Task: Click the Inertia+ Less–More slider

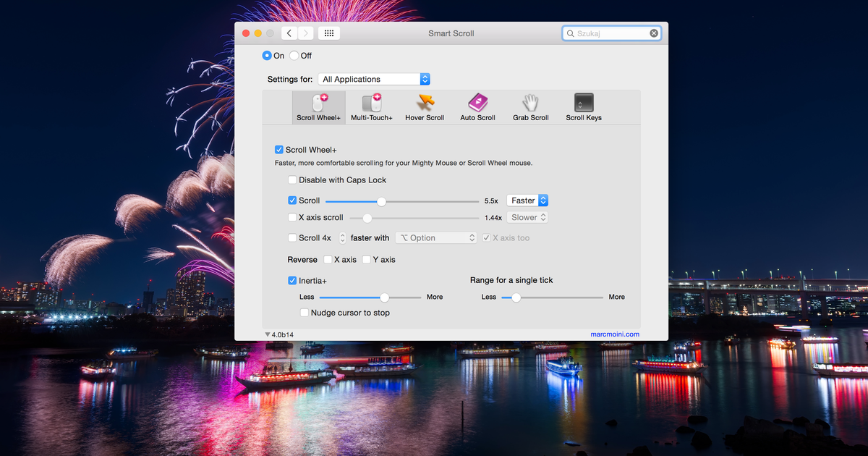Action: coord(370,297)
